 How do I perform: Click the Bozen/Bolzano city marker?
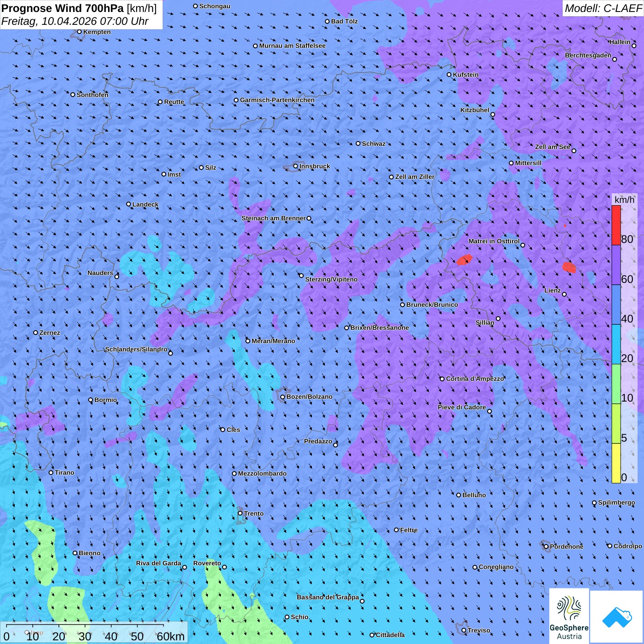pos(283,397)
